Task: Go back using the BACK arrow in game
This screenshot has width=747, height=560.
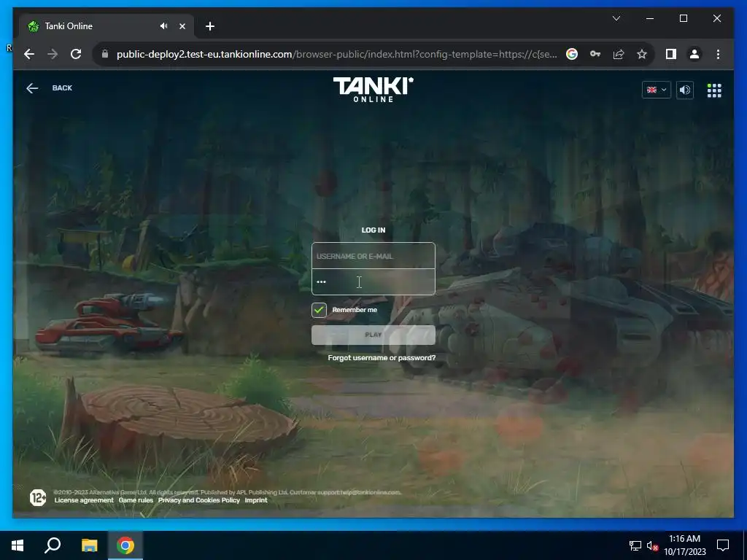Action: tap(32, 88)
